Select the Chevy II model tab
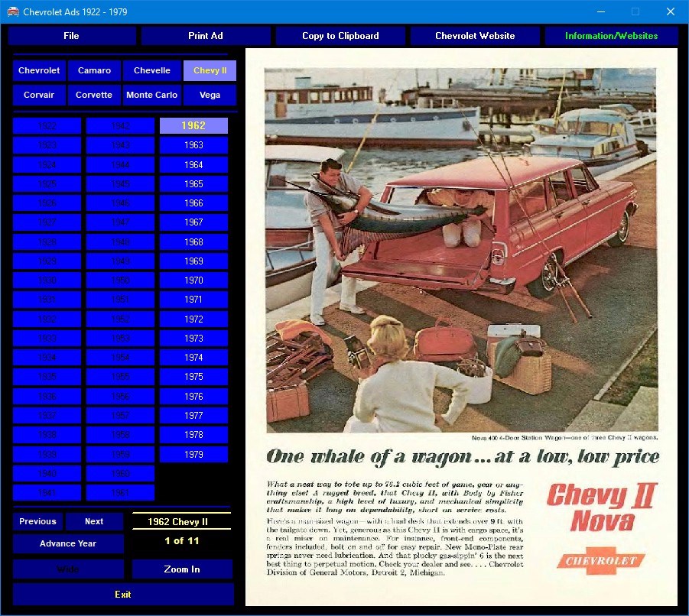This screenshot has height=616, width=689. click(x=210, y=70)
